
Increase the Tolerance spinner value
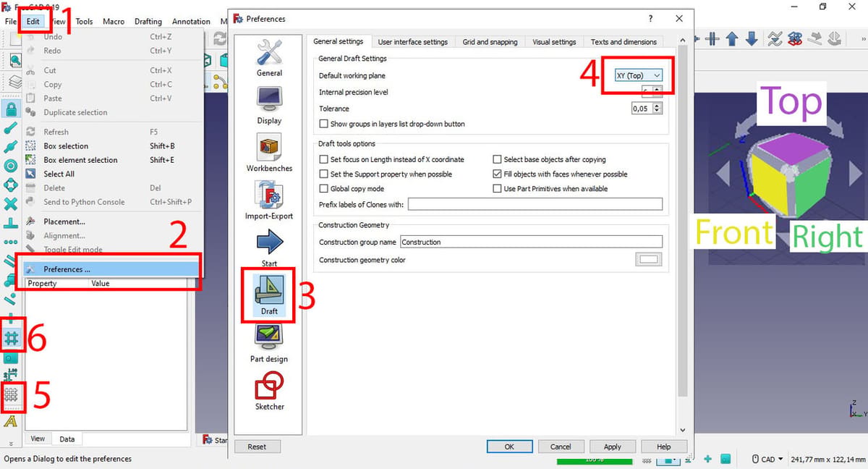(657, 106)
